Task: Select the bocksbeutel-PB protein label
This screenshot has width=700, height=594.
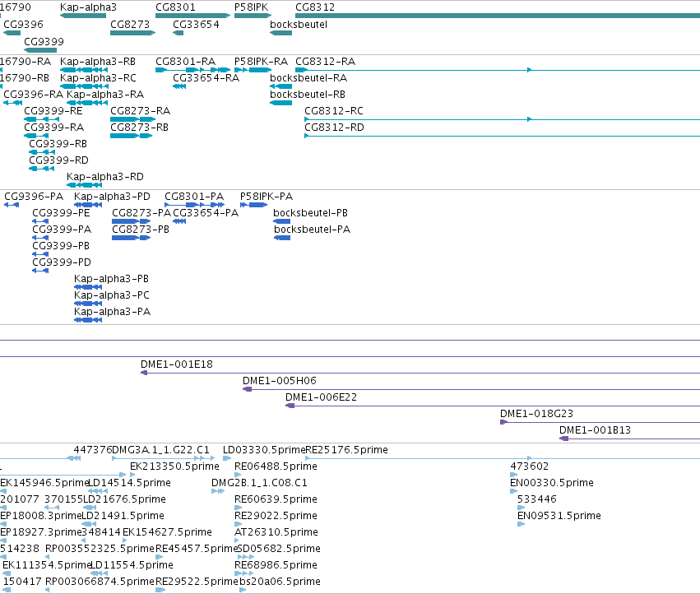Action: [310, 212]
